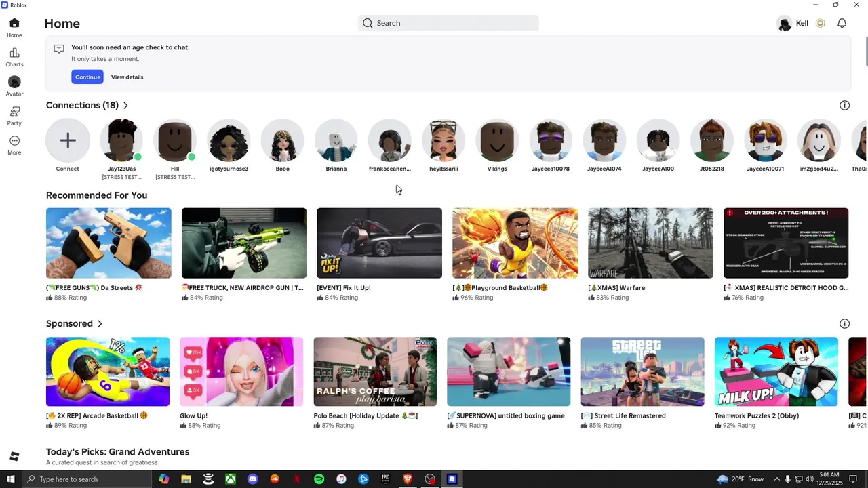Click the Continue age check button

(x=87, y=77)
